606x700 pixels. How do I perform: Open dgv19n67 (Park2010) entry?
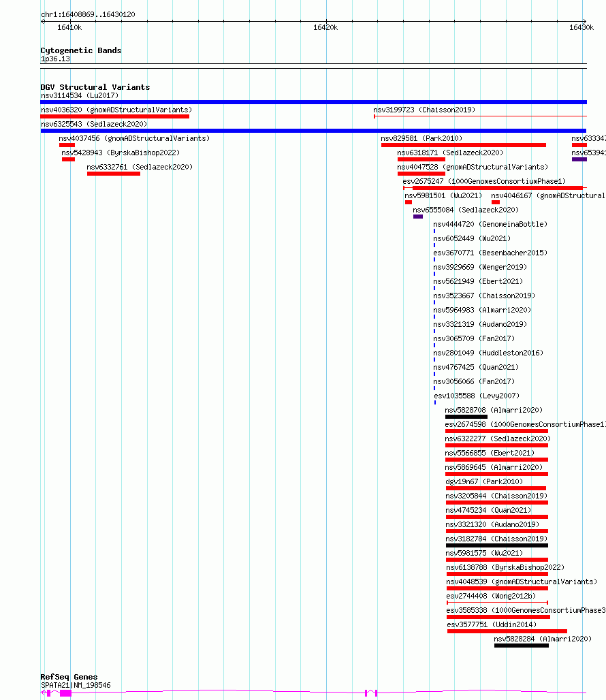[484, 481]
